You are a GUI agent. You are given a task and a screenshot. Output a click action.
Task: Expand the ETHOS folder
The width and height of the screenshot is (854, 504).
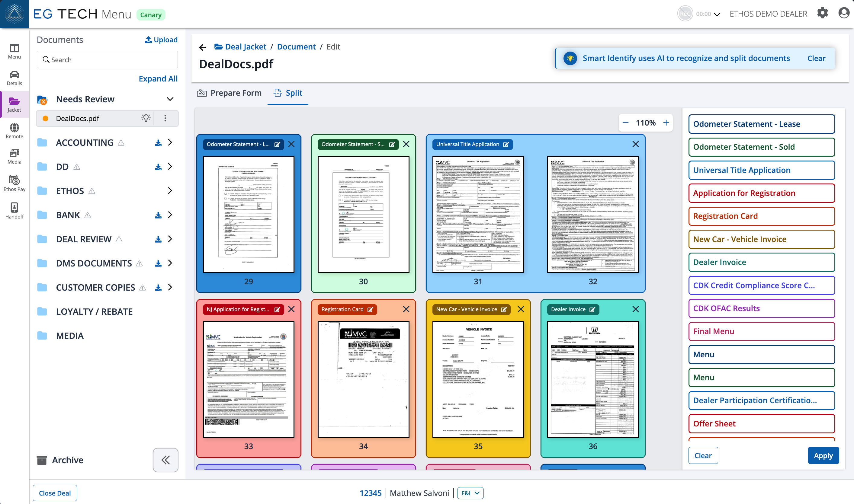170,191
